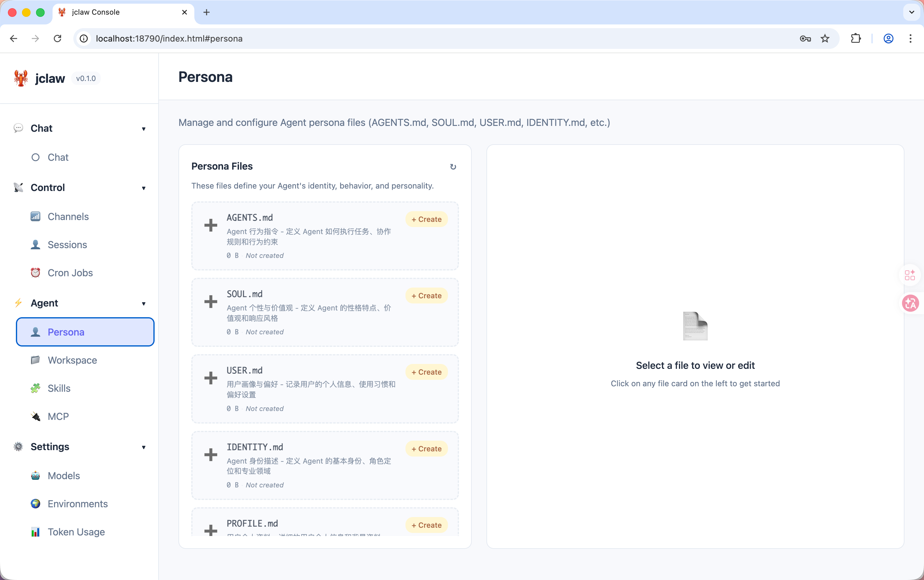The height and width of the screenshot is (580, 924).
Task: Click the Agent lightning bolt icon
Action: 18,303
